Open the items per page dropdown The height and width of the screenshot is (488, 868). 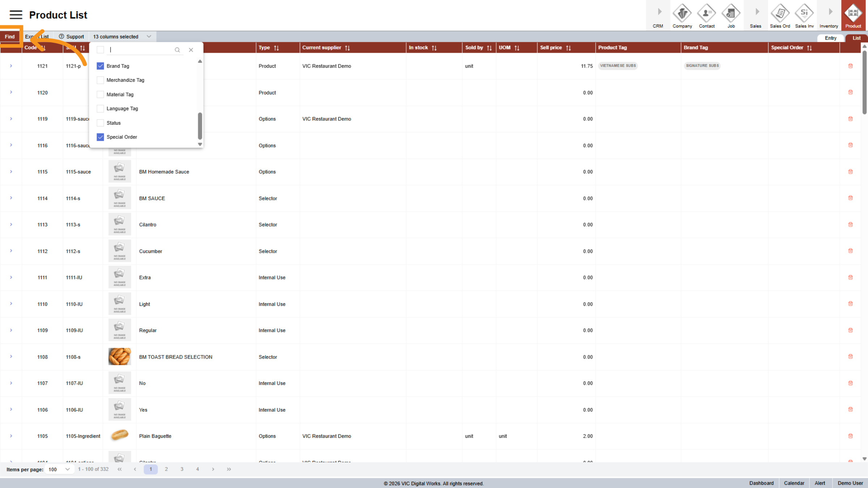[x=59, y=469]
